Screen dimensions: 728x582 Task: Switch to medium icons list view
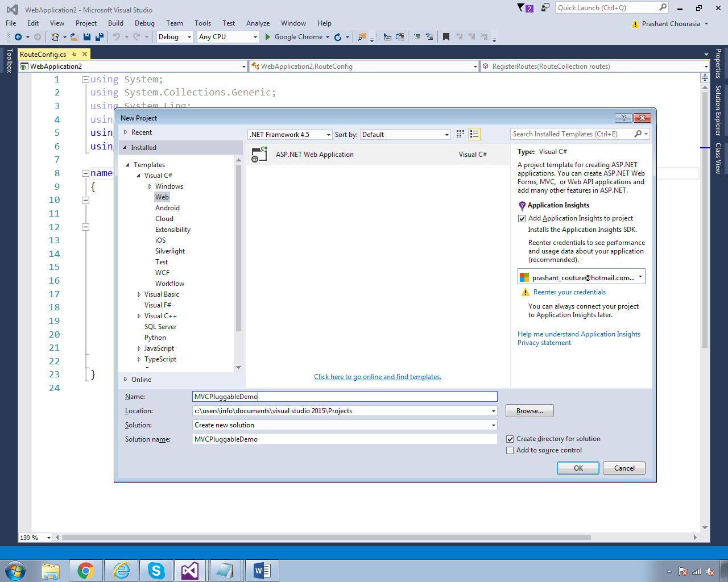474,134
